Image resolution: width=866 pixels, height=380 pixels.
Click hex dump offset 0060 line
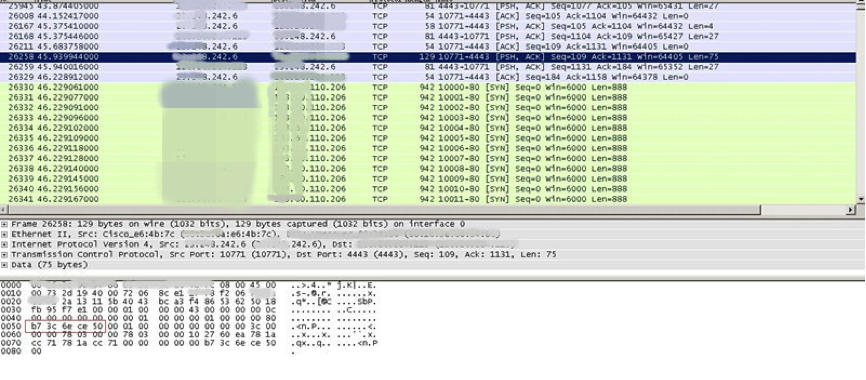pos(188,335)
